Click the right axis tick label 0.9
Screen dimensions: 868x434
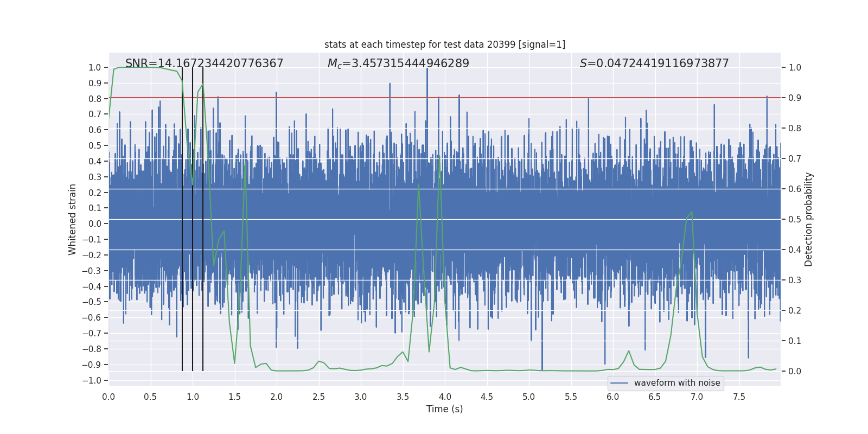pyautogui.click(x=794, y=98)
